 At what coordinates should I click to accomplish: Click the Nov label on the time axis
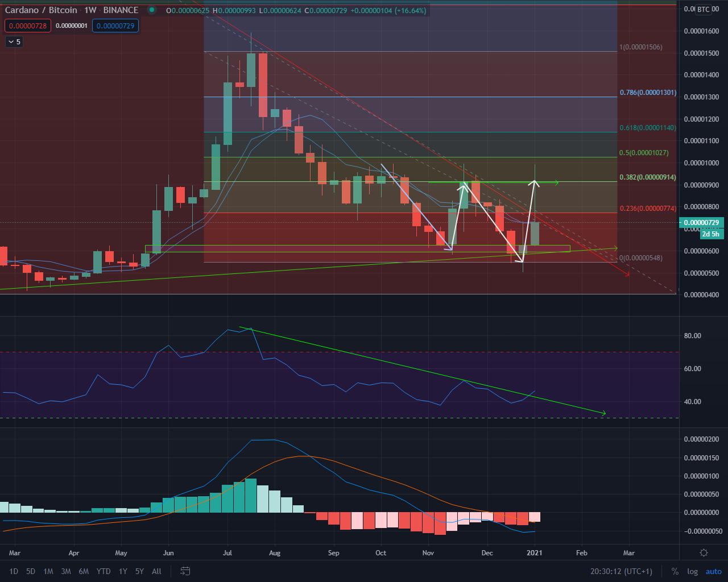[428, 553]
